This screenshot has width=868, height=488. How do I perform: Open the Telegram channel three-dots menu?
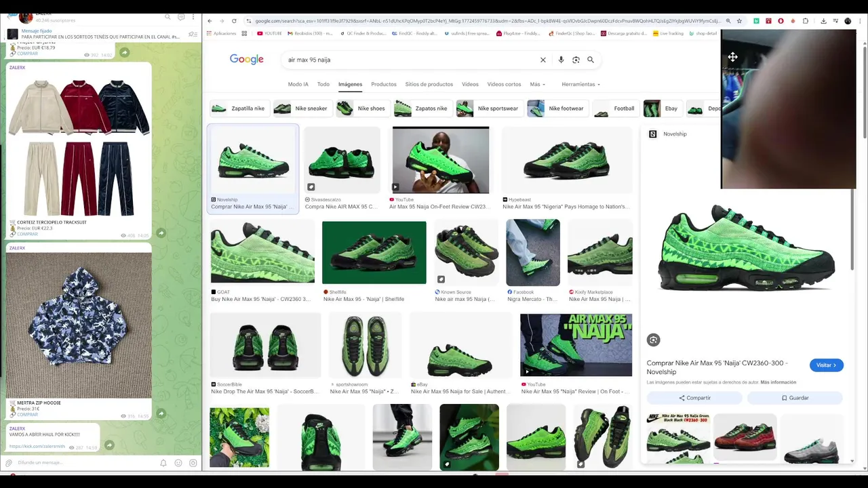[193, 17]
